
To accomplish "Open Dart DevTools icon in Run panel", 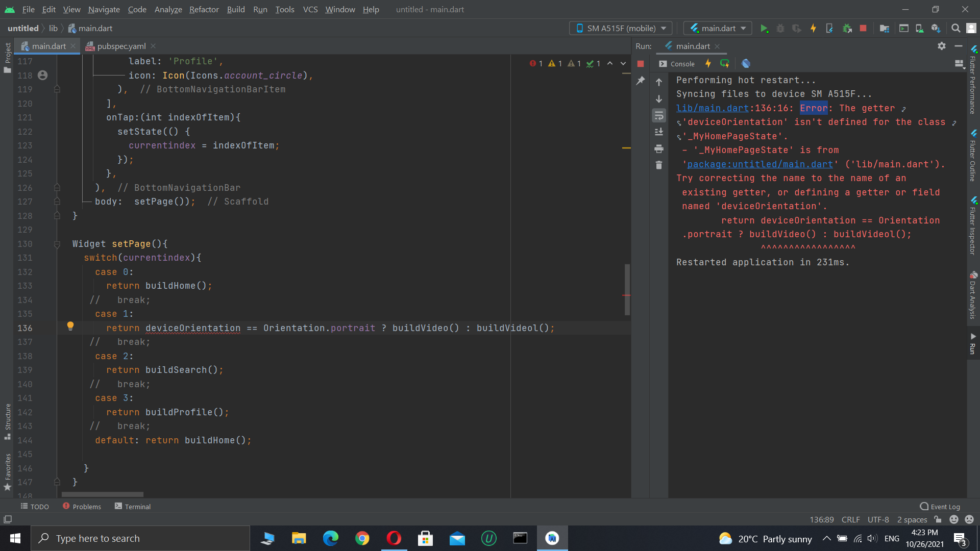I will (x=746, y=64).
